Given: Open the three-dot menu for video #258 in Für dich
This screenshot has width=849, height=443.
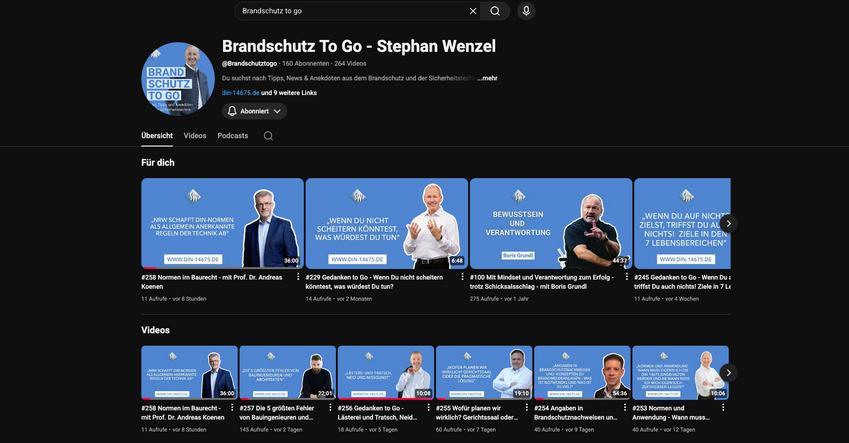Looking at the screenshot, I should [298, 277].
